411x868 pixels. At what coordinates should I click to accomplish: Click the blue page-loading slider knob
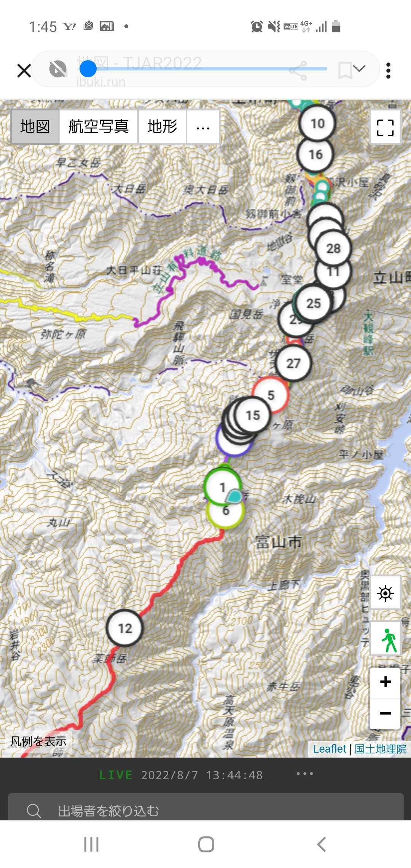point(88,69)
